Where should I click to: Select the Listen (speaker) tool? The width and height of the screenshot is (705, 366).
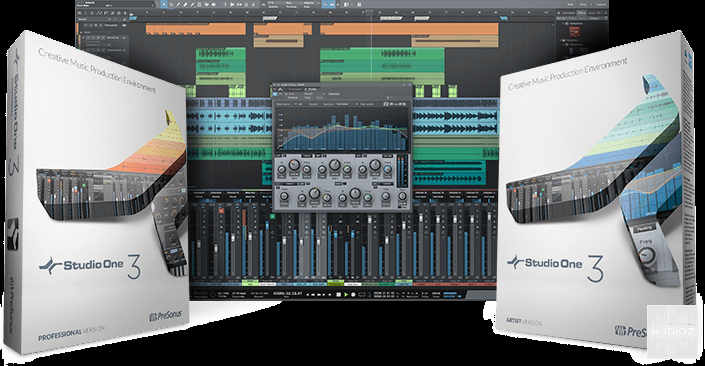[x=214, y=4]
